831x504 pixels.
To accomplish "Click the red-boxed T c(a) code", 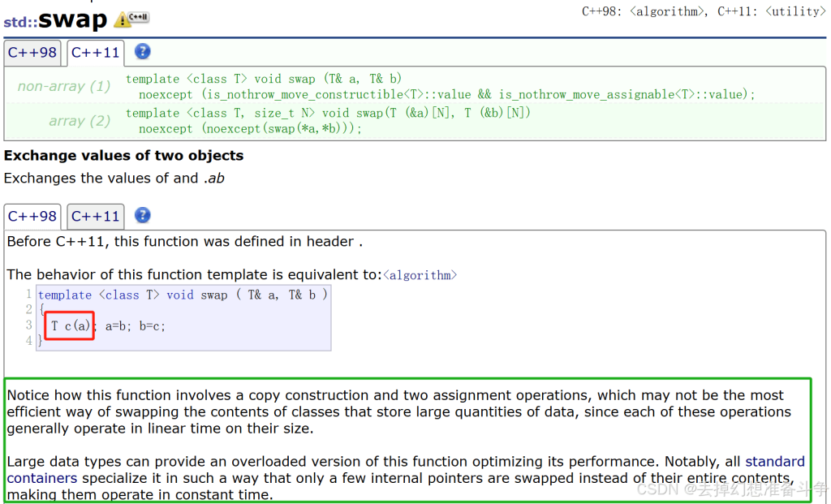I will coord(70,325).
